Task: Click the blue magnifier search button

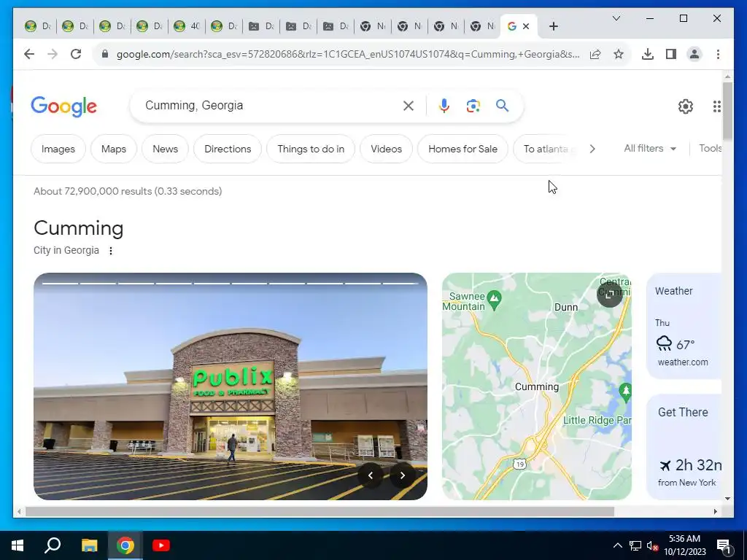Action: [502, 106]
